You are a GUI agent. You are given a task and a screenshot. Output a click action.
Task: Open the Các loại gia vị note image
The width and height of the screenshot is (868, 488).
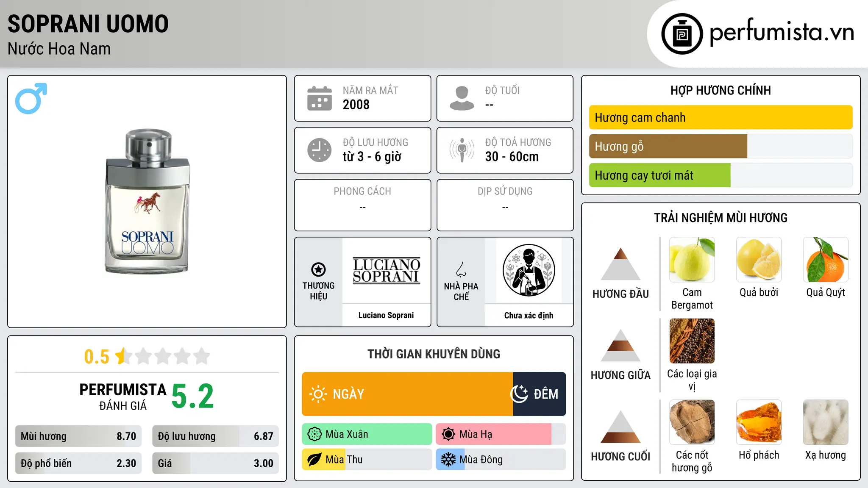[x=692, y=341]
